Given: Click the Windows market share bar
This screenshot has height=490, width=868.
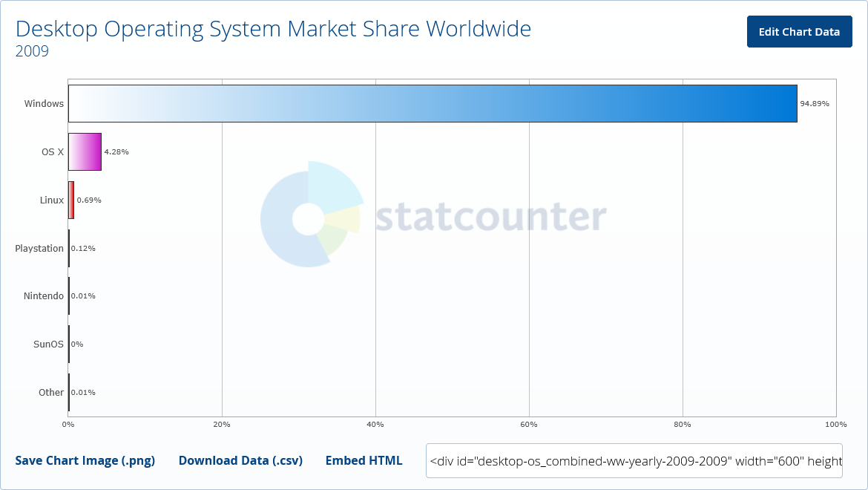Looking at the screenshot, I should 433,103.
